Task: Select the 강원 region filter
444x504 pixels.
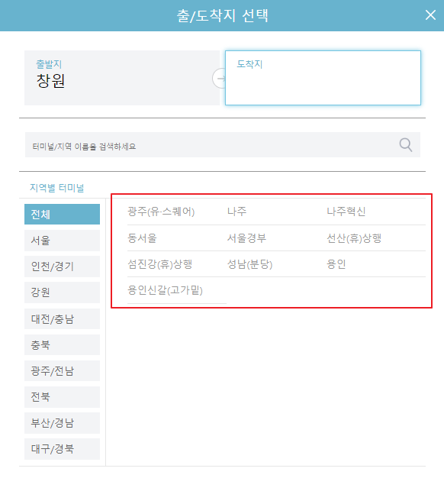Action: tap(62, 292)
